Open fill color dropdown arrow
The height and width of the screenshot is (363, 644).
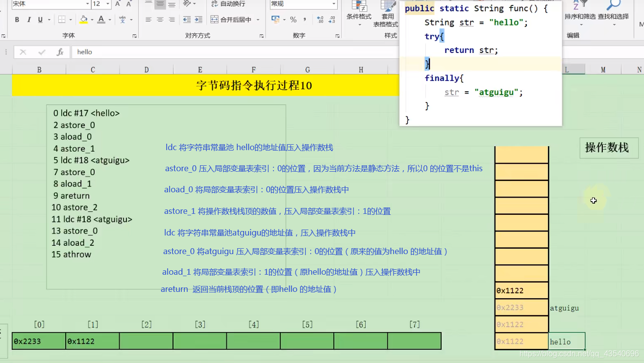coord(92,20)
